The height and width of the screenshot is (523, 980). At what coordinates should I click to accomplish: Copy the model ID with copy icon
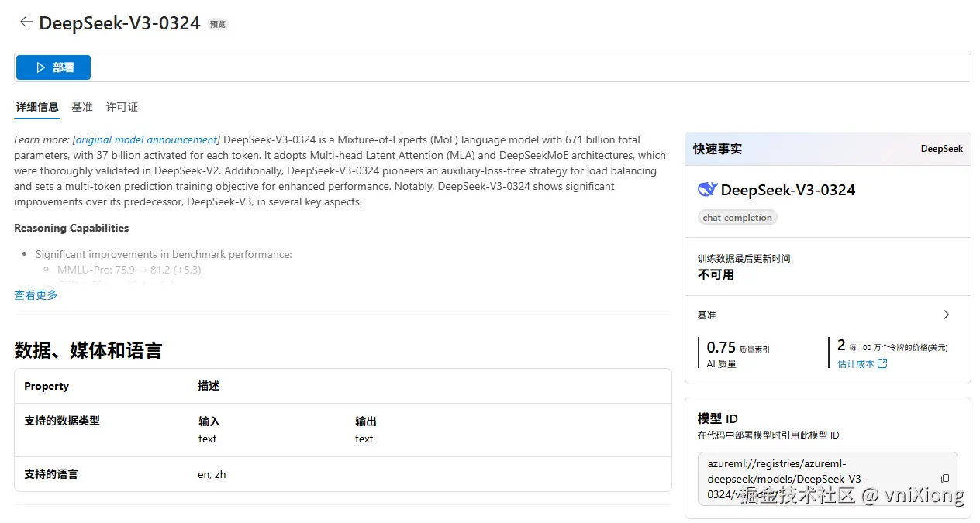944,479
